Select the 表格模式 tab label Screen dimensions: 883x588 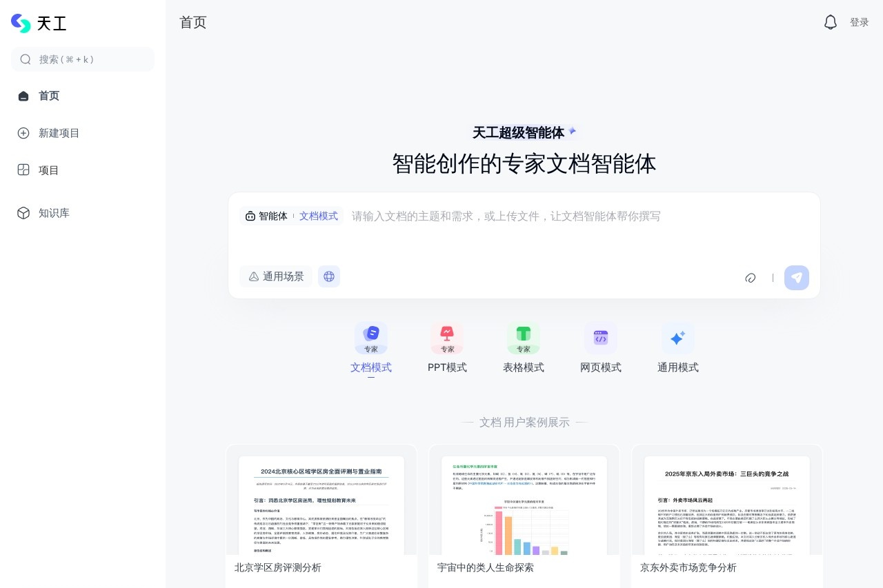click(524, 367)
